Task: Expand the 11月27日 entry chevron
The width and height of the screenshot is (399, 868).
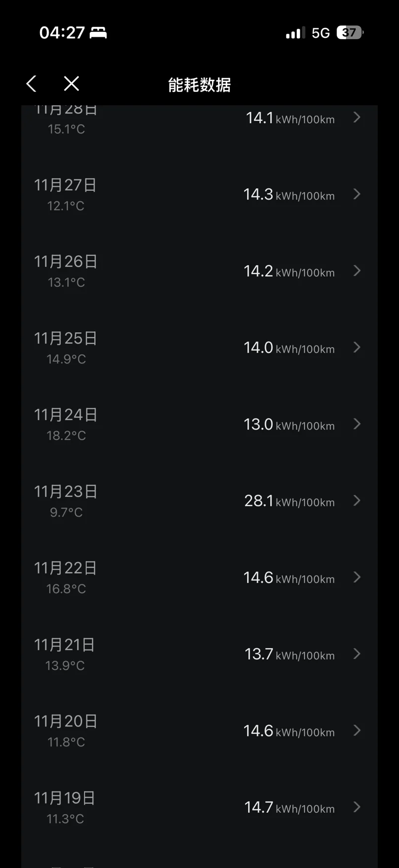Action: (357, 194)
